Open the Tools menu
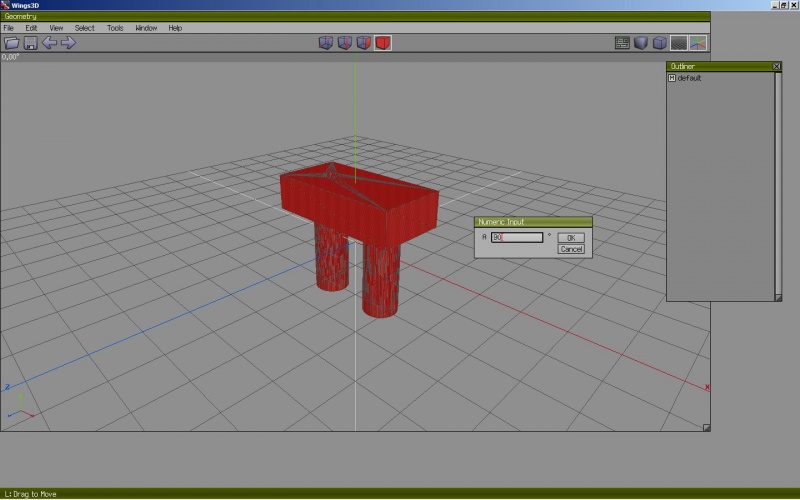Screen dimensions: 800x500 [x=116, y=28]
